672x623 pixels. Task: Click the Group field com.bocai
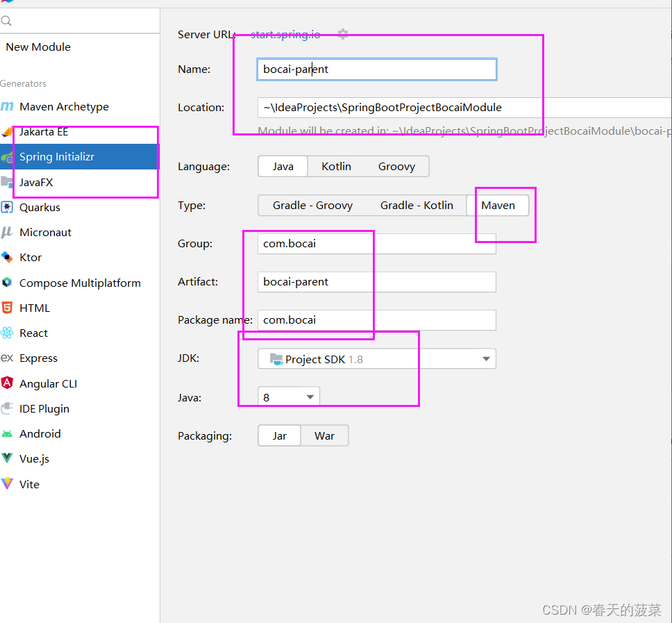pyautogui.click(x=377, y=244)
